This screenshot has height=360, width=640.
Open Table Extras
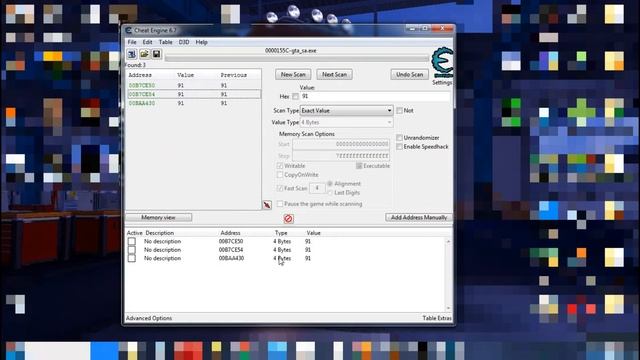coord(437,318)
